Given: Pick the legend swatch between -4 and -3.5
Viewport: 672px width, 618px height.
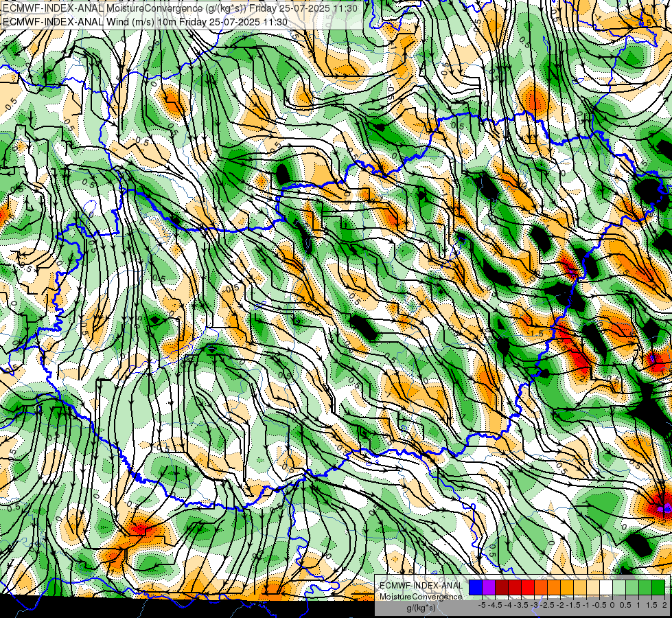Looking at the screenshot, I should [x=515, y=588].
